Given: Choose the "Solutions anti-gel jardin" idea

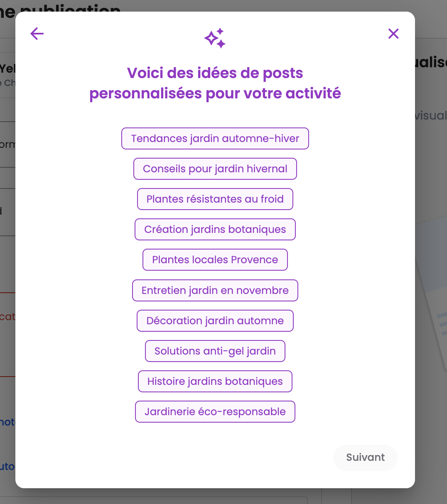Looking at the screenshot, I should click(215, 351).
